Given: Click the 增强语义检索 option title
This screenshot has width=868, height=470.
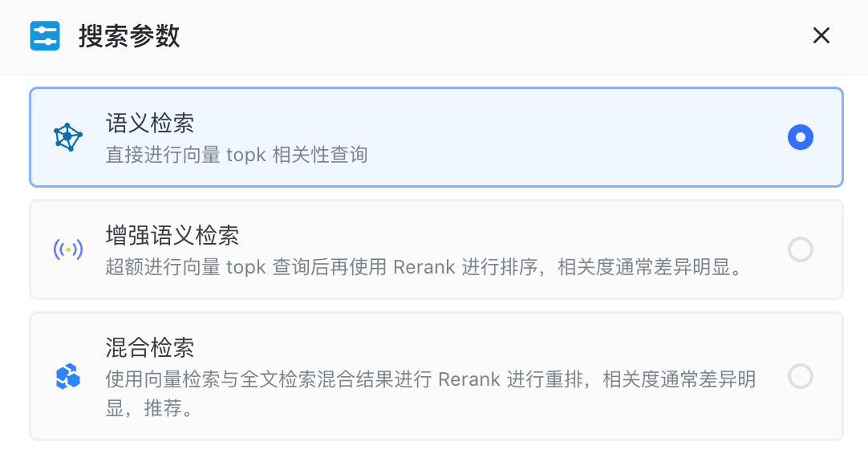Looking at the screenshot, I should [x=172, y=236].
